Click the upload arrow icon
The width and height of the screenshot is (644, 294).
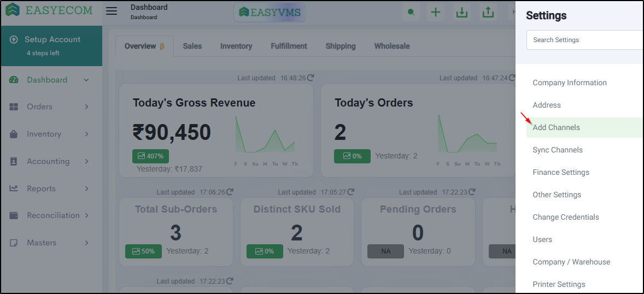click(488, 13)
